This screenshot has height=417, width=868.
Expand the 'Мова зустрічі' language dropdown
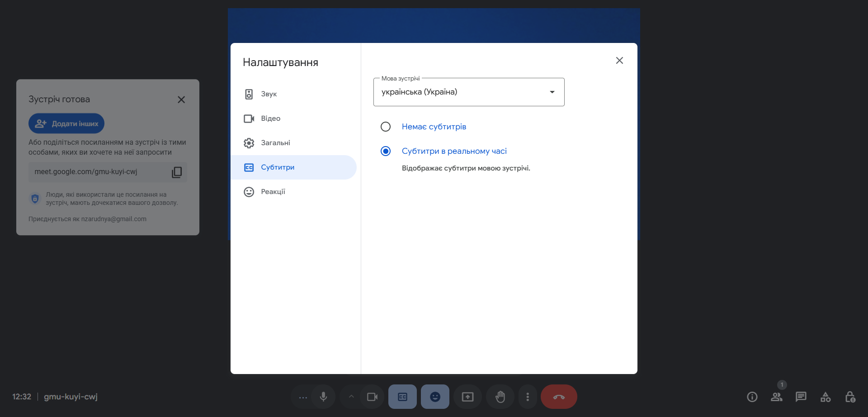tap(469, 92)
